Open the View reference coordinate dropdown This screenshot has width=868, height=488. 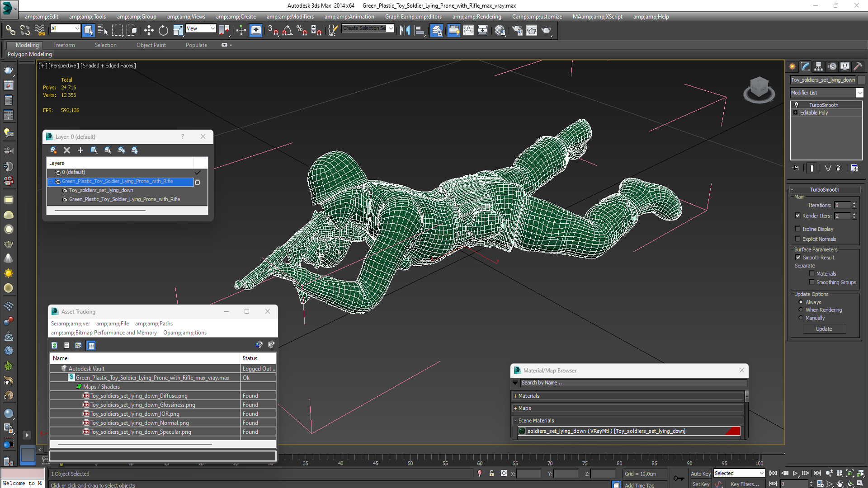[201, 28]
